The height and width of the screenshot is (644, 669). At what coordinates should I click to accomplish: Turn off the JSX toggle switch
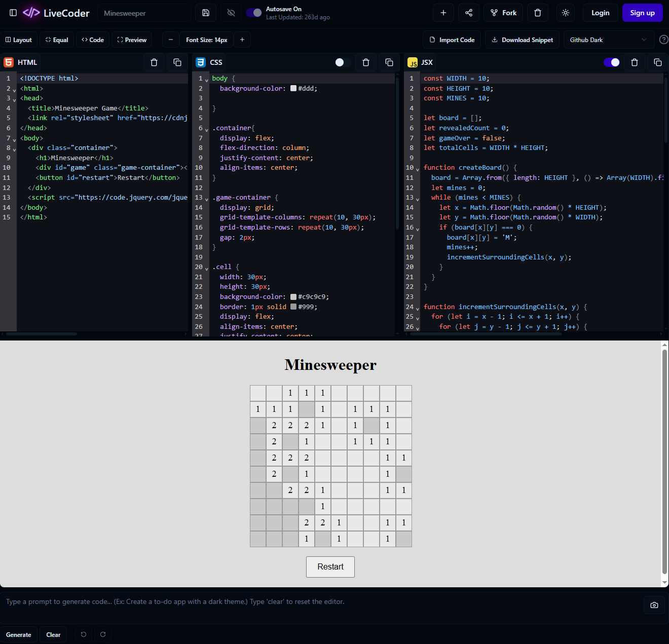coord(612,62)
